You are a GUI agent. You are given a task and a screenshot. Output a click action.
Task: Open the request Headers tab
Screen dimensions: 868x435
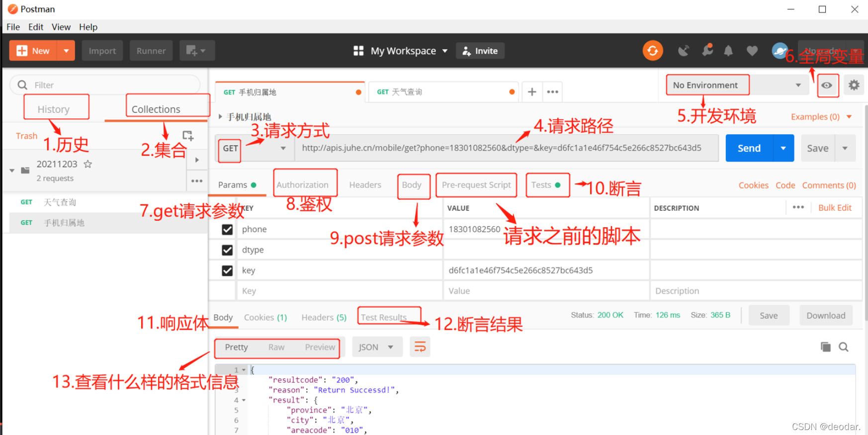[x=365, y=185]
